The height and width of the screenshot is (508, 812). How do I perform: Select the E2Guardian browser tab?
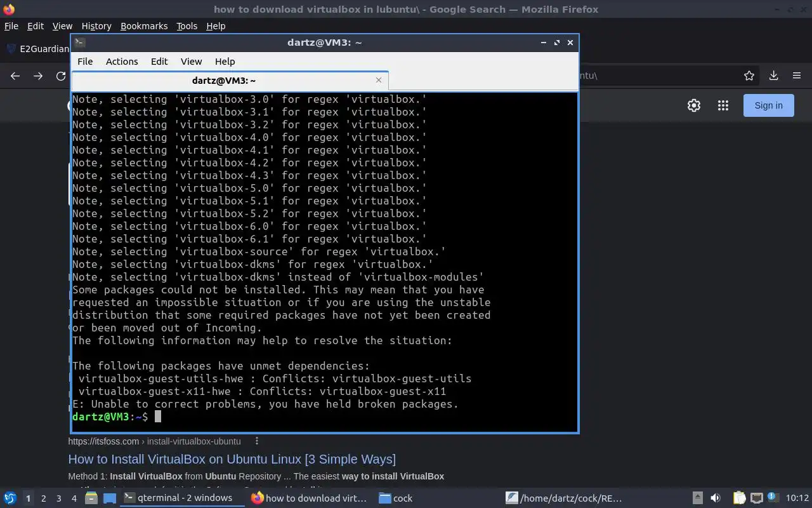click(x=37, y=49)
